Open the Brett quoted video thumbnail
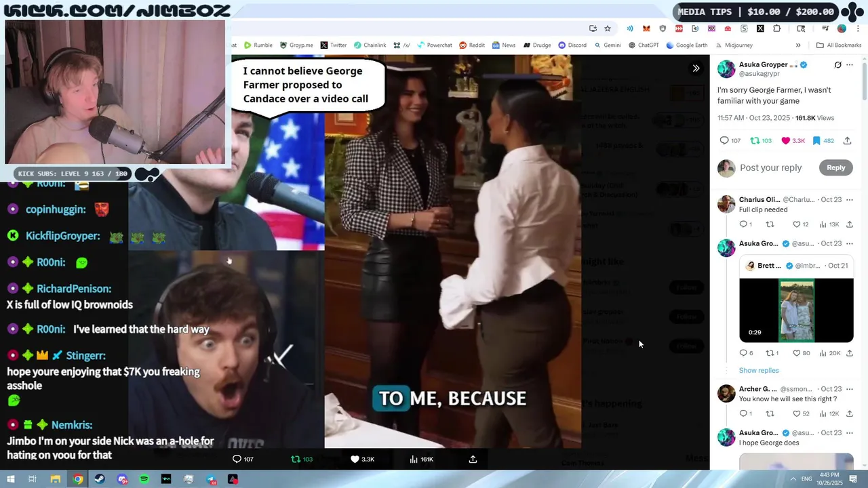The image size is (868, 488). click(x=796, y=310)
